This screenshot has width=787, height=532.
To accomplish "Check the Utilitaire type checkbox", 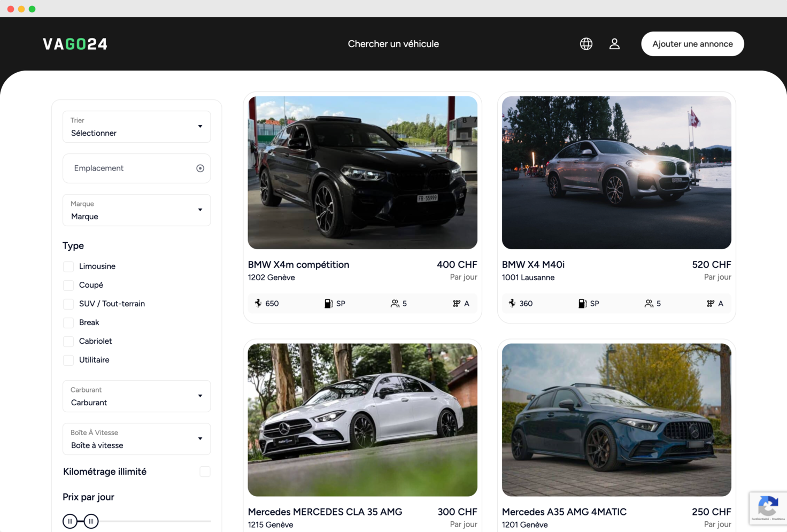I will point(68,360).
